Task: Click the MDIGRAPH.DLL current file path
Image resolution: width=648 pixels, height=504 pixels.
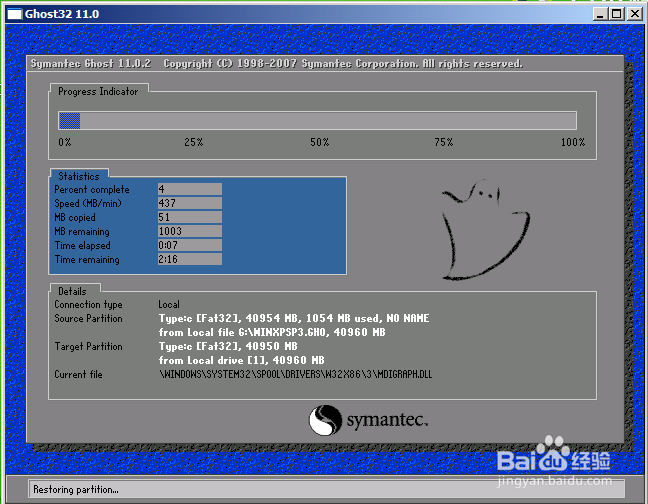Action: 295,375
